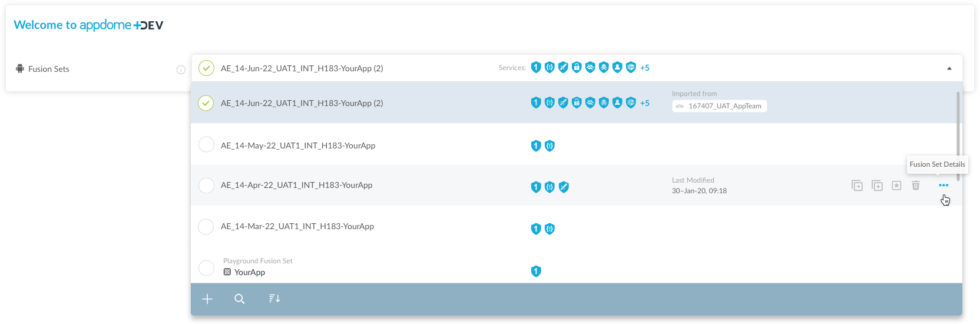Select the Playground YourApp radio button
Screen dimensions: 980x324
[x=206, y=268]
